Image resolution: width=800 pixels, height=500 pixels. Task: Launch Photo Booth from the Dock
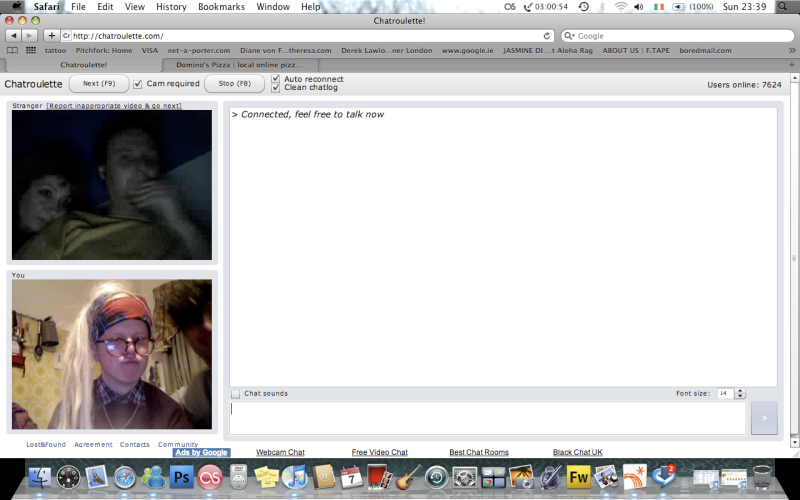pyautogui.click(x=379, y=478)
